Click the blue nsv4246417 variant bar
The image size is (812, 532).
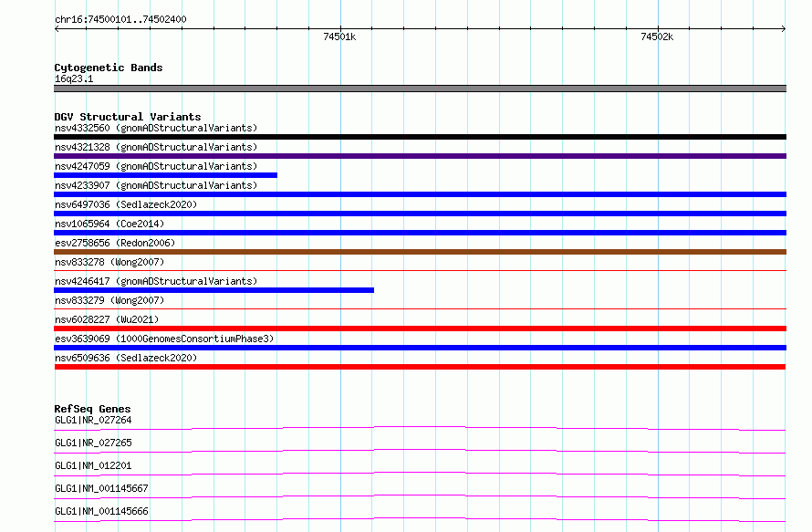pyautogui.click(x=213, y=290)
